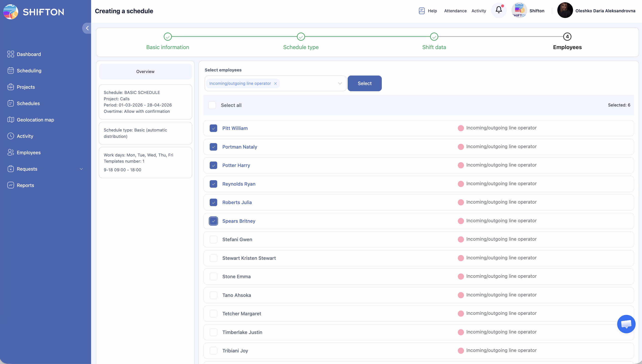Open the employee position dropdown arrow
Viewport: 642px width, 364px height.
340,83
